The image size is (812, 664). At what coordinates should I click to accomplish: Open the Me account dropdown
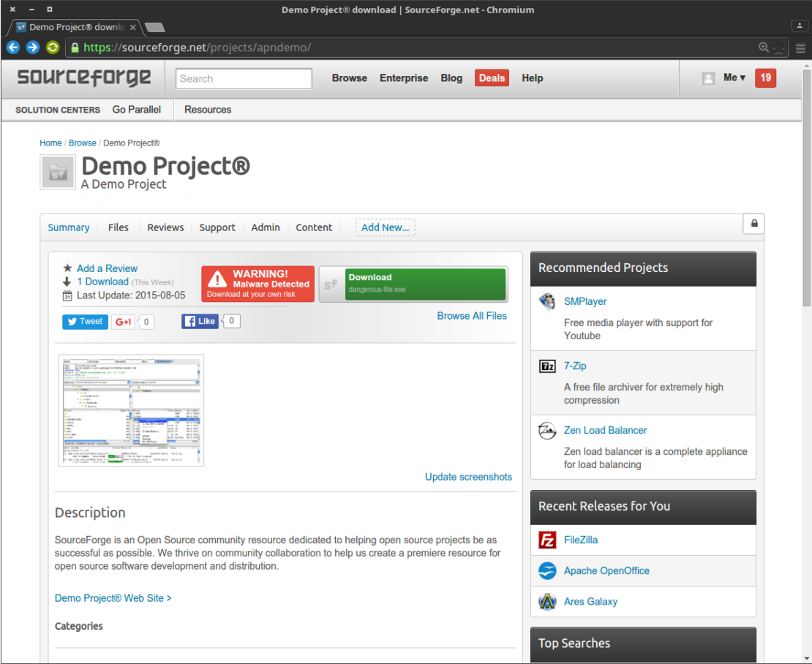[730, 77]
